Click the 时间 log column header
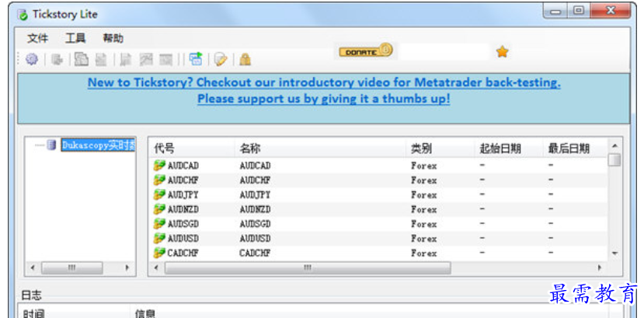 click(x=74, y=313)
